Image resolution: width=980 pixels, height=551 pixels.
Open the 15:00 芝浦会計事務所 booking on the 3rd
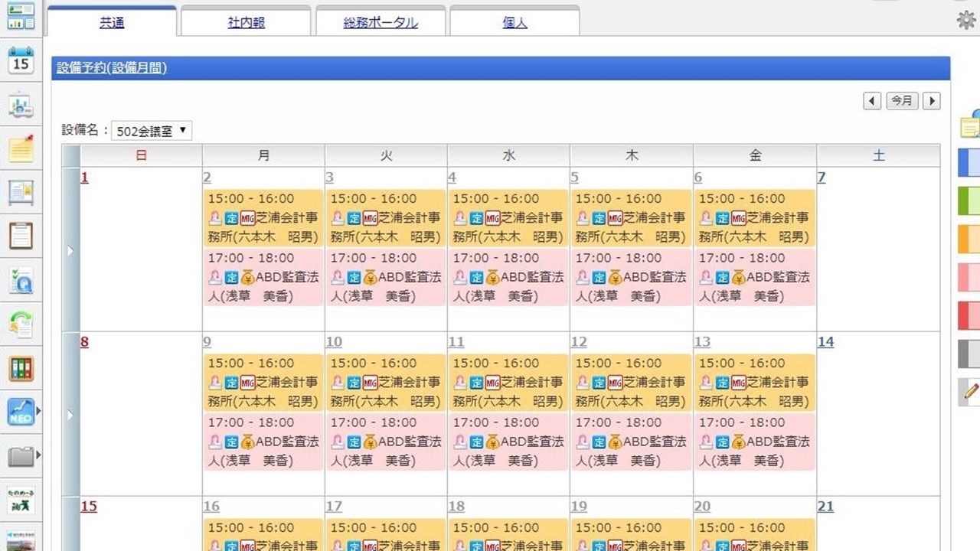(x=386, y=218)
